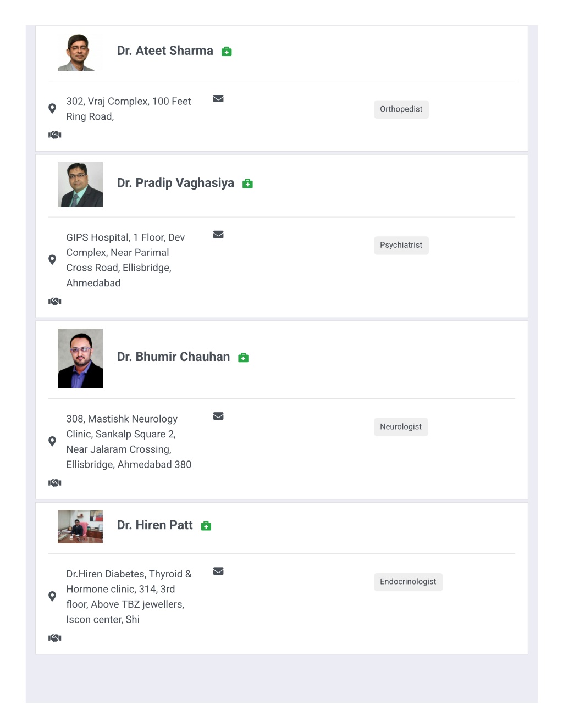
Task: Click the handshake icon under the GIPS Hospital address
Action: coord(55,301)
